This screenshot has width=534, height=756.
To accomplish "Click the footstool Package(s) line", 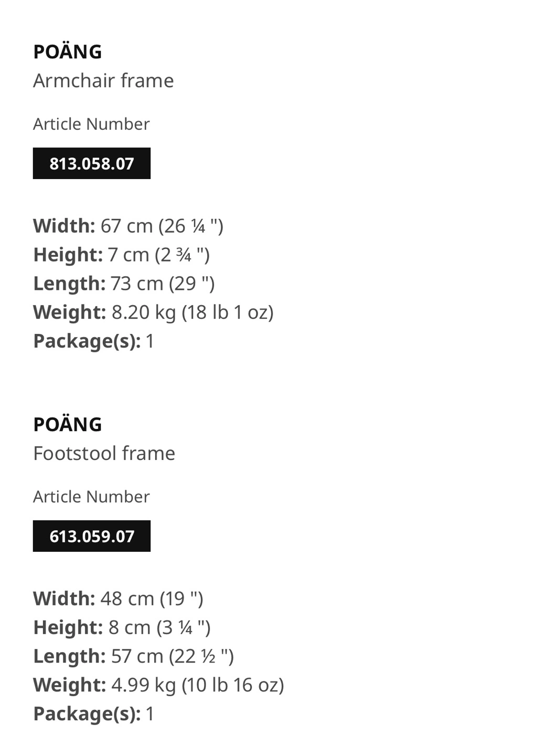I will coord(93,714).
